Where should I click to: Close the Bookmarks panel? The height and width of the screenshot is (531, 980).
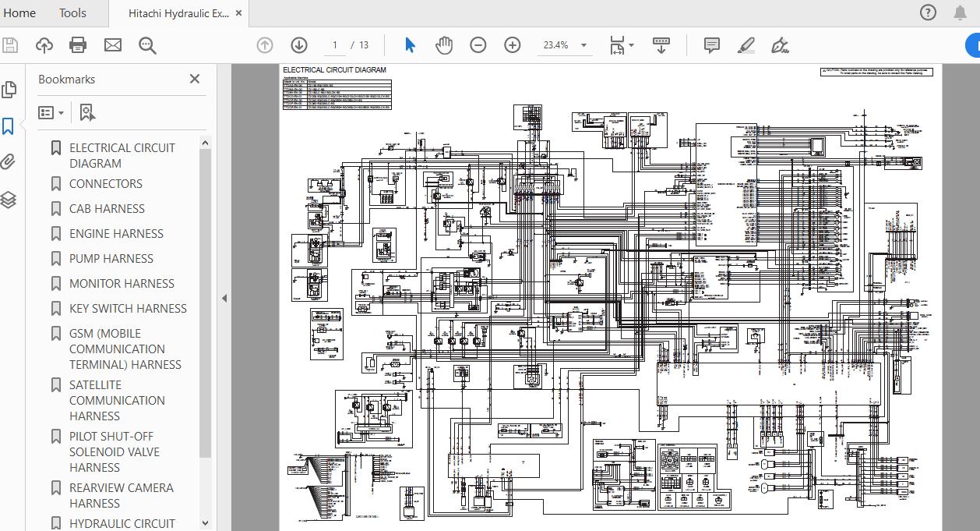(195, 79)
